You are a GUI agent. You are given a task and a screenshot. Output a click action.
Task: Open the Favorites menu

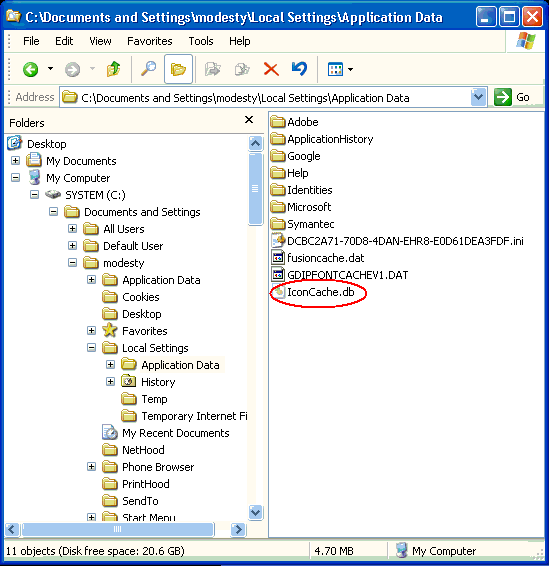click(149, 41)
